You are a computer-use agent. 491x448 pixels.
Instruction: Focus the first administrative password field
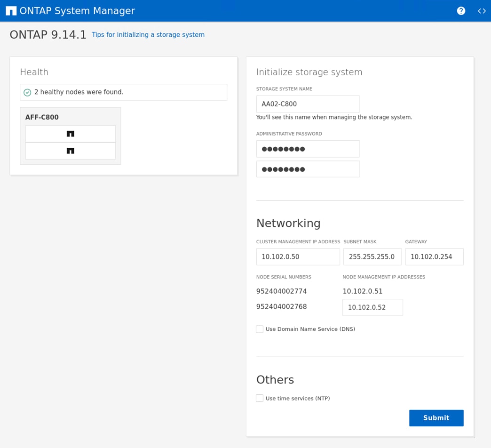pyautogui.click(x=308, y=149)
